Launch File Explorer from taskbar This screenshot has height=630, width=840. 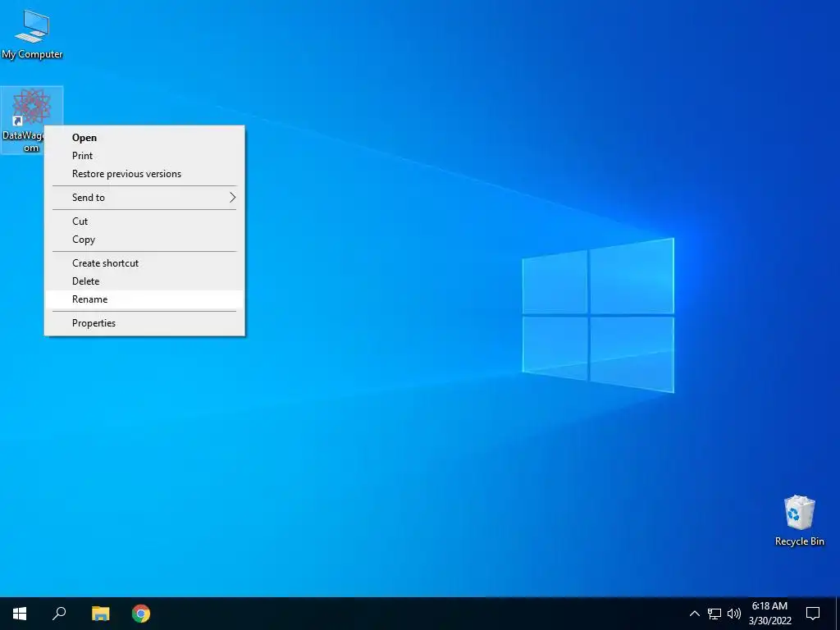pyautogui.click(x=100, y=614)
